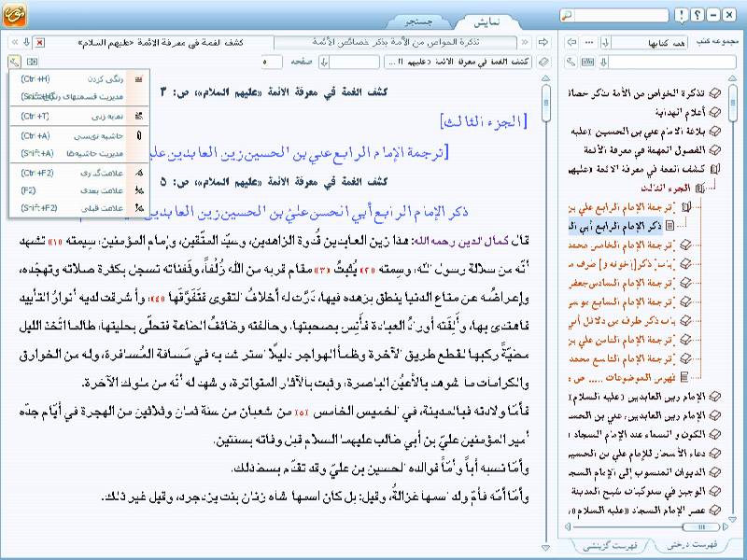
Task: Select the كشف الغمة في معرفة الائمة document tab
Action: 161,42
